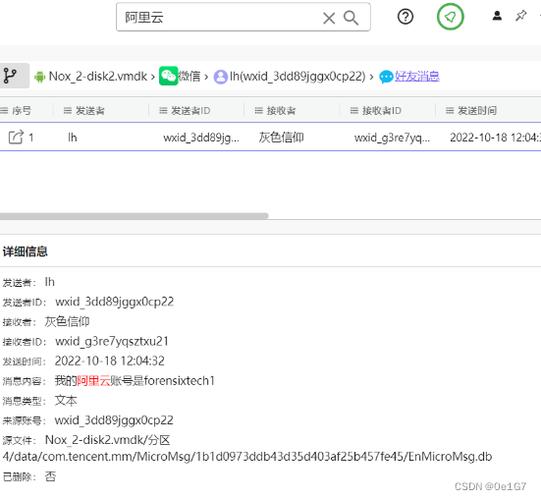Click the pin icon in the top bar
Viewport: 541px width, 500px height.
click(521, 16)
